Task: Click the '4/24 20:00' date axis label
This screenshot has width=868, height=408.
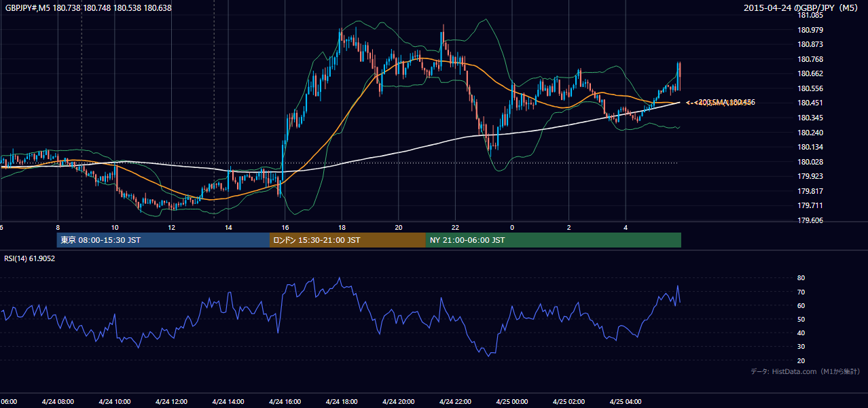Action: point(399,401)
